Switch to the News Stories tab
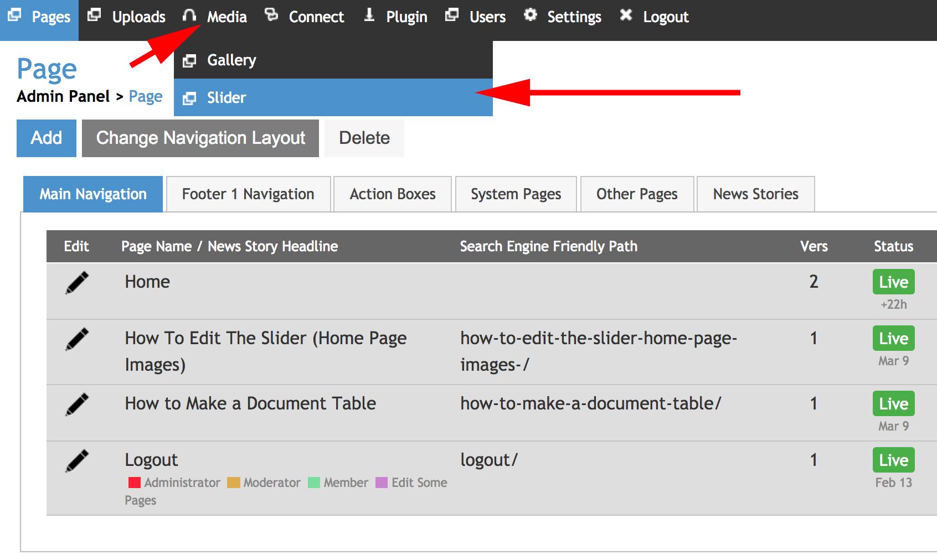This screenshot has width=937, height=560. 755,194
